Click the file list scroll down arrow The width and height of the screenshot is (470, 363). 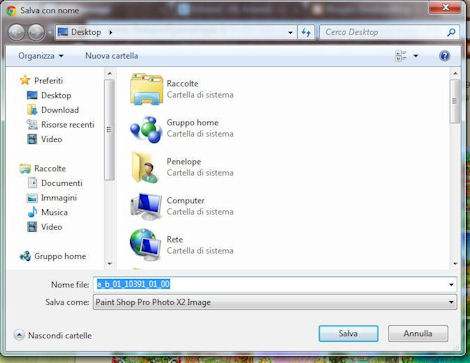pos(455,264)
